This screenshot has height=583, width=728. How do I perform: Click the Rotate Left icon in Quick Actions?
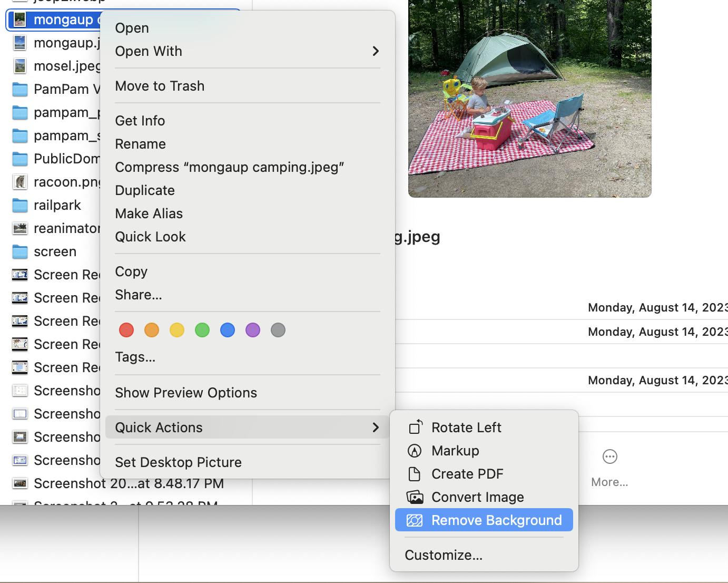pyautogui.click(x=415, y=427)
